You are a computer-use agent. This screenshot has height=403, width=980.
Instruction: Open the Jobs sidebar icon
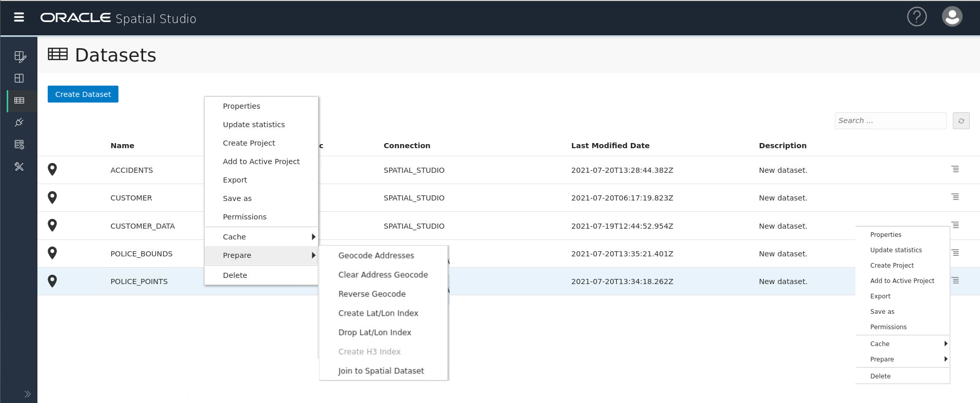click(19, 145)
